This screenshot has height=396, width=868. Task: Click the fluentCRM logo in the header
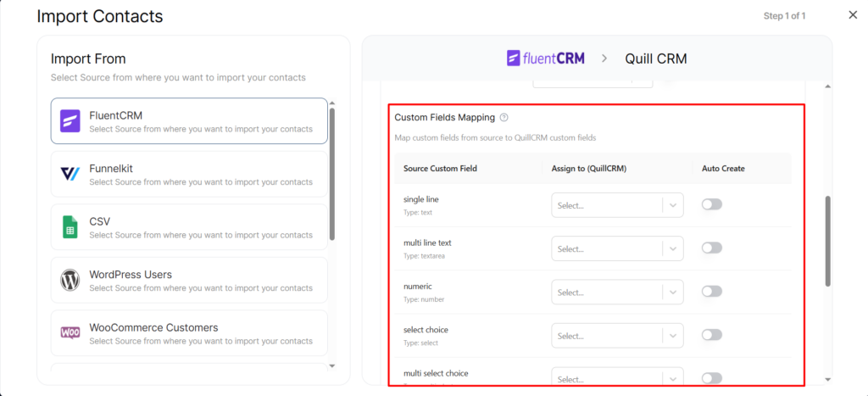pyautogui.click(x=545, y=59)
